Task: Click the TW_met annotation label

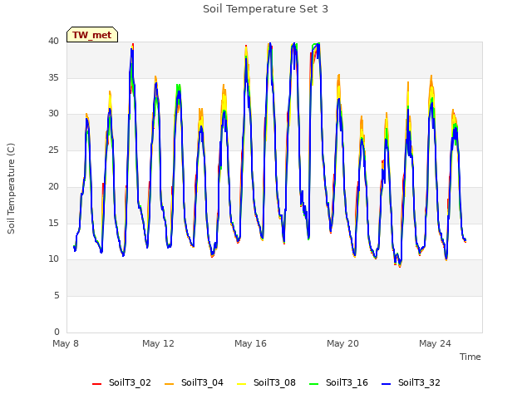Action: [92, 35]
